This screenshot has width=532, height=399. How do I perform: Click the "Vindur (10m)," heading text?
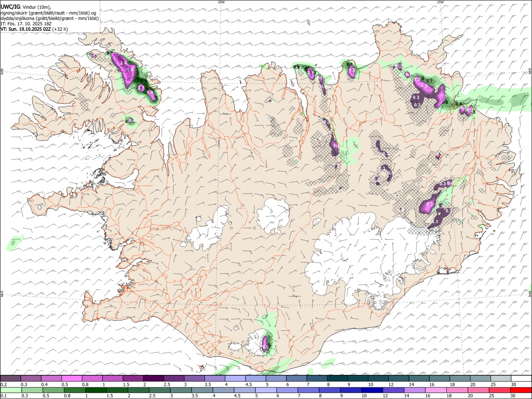pyautogui.click(x=37, y=7)
